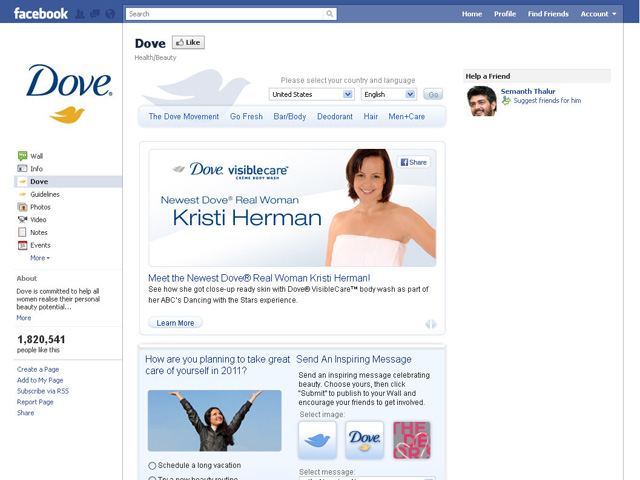Open the Deodorant tab

335,116
